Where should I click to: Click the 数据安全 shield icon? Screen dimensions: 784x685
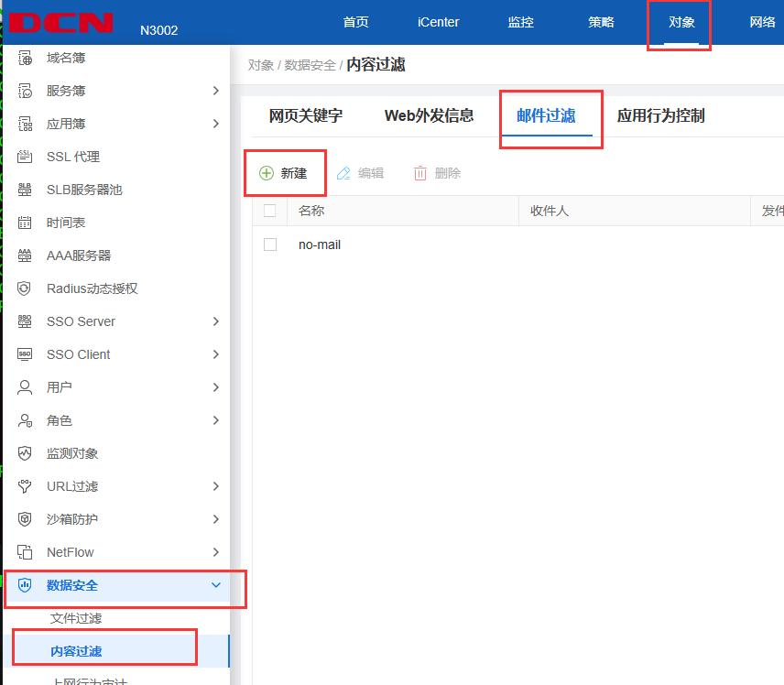pos(25,585)
